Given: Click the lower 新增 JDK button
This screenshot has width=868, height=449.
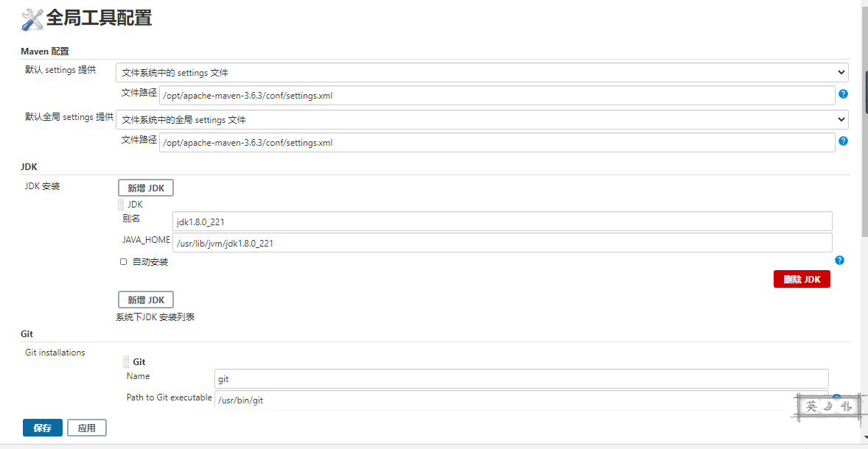Looking at the screenshot, I should pos(146,300).
